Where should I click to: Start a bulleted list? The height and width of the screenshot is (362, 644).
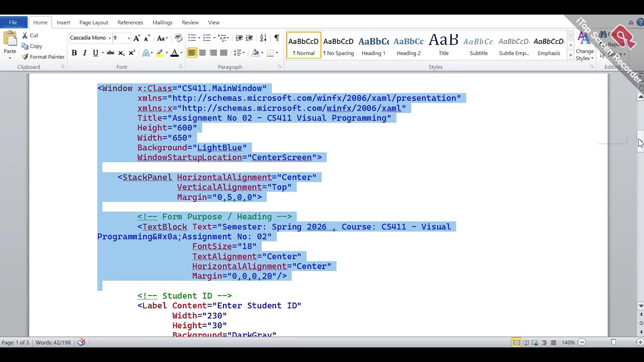[x=192, y=38]
